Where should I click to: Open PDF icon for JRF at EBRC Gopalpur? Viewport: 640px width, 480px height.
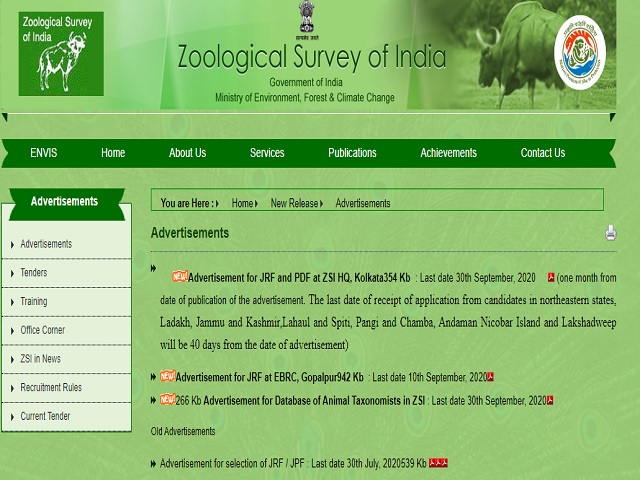point(490,377)
